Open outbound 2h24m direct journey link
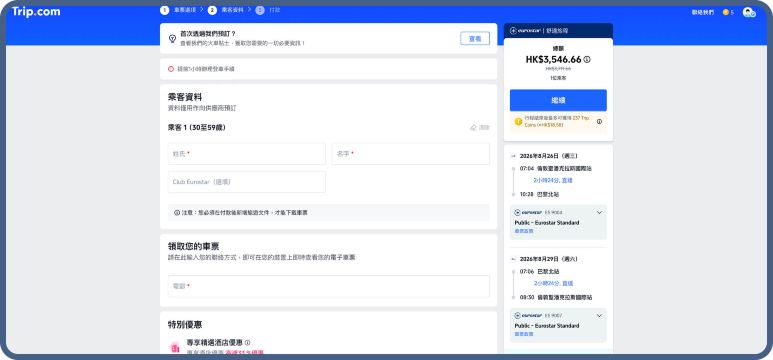This screenshot has width=773, height=360. pos(553,180)
